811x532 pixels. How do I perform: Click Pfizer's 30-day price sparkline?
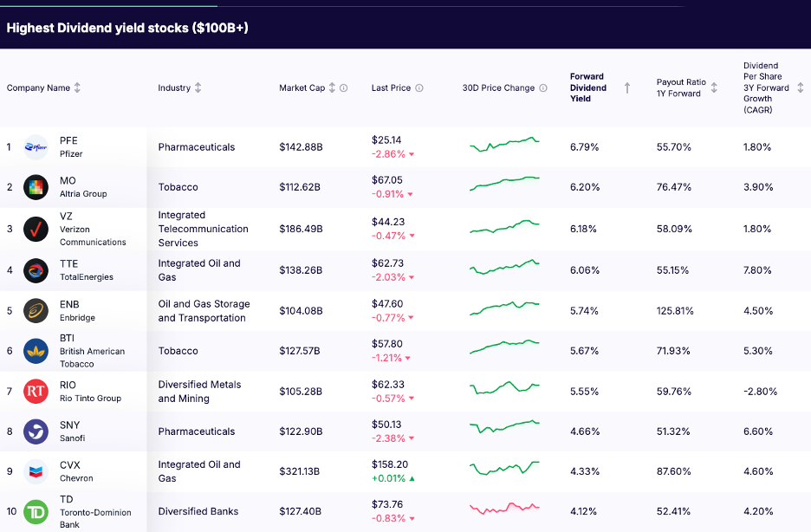504,144
